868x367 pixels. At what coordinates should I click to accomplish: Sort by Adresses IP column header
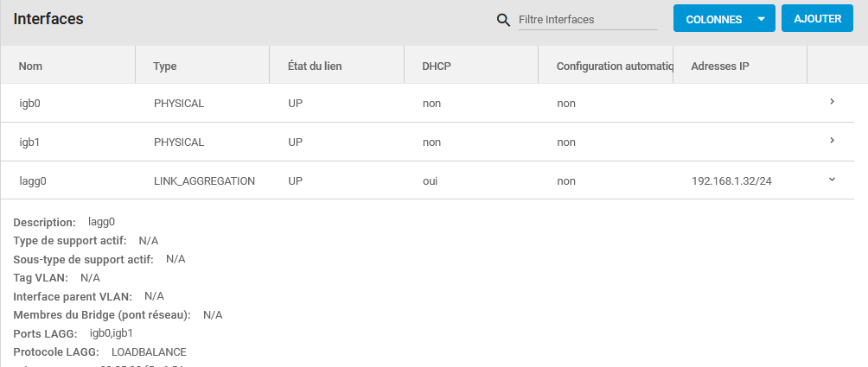click(x=720, y=66)
